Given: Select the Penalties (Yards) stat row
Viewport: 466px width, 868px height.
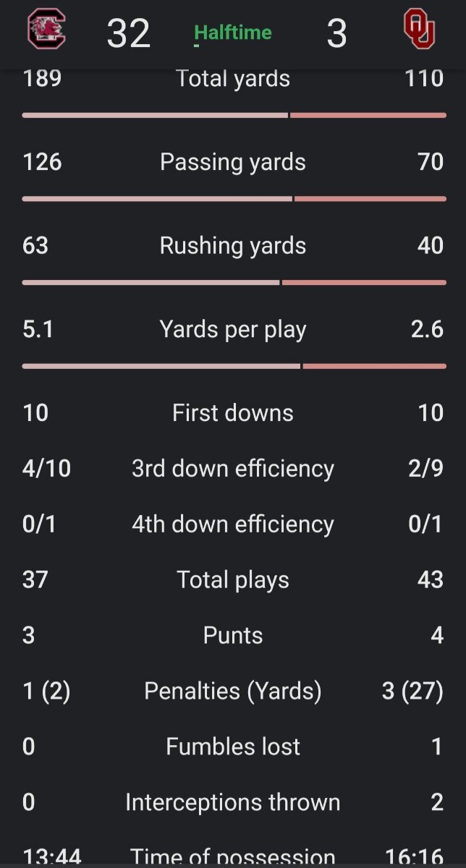Looking at the screenshot, I should 233,692.
